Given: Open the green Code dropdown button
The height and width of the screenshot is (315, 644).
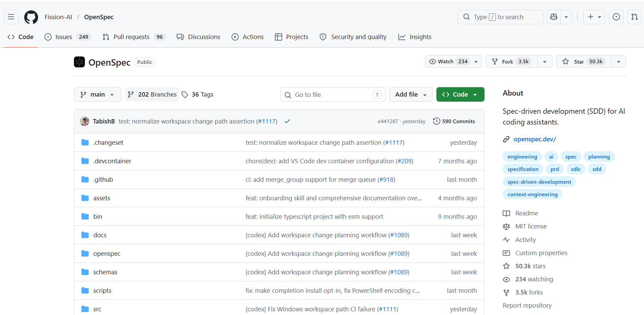Looking at the screenshot, I should coord(460,95).
